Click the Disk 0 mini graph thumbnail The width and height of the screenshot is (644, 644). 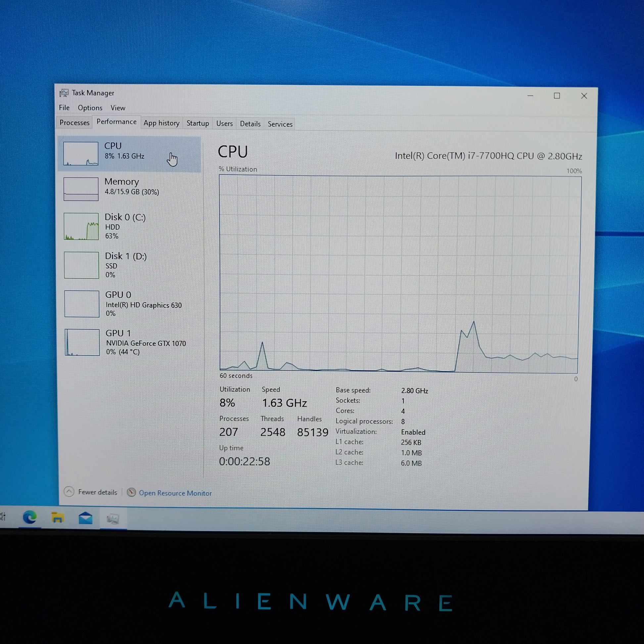pos(81,226)
